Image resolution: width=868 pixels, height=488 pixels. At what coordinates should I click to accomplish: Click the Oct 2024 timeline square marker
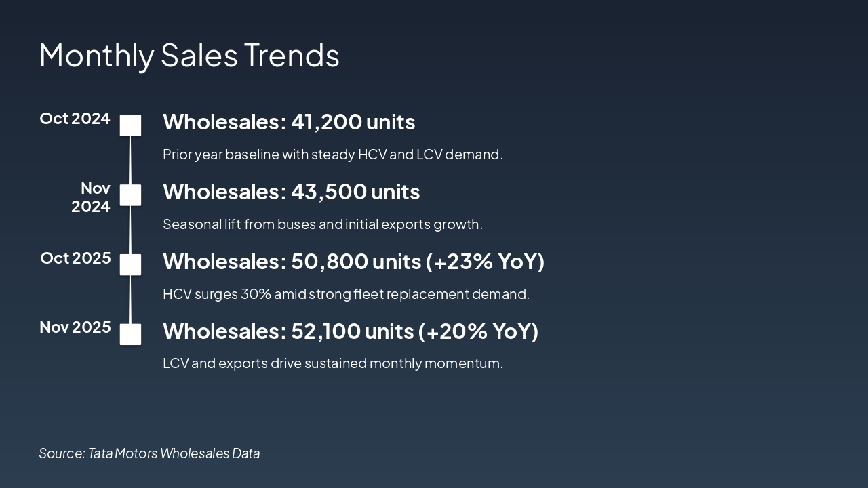coord(131,125)
